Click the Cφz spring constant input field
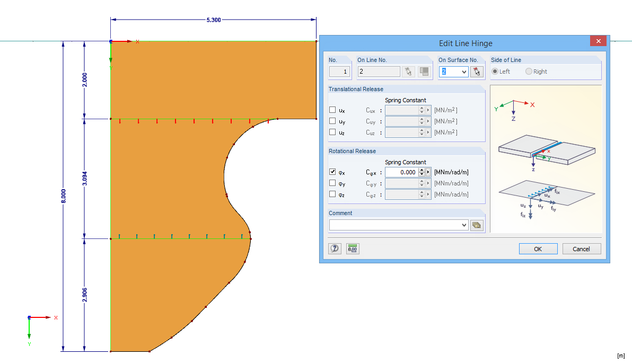Screen dimensions: 632x364 (402, 194)
